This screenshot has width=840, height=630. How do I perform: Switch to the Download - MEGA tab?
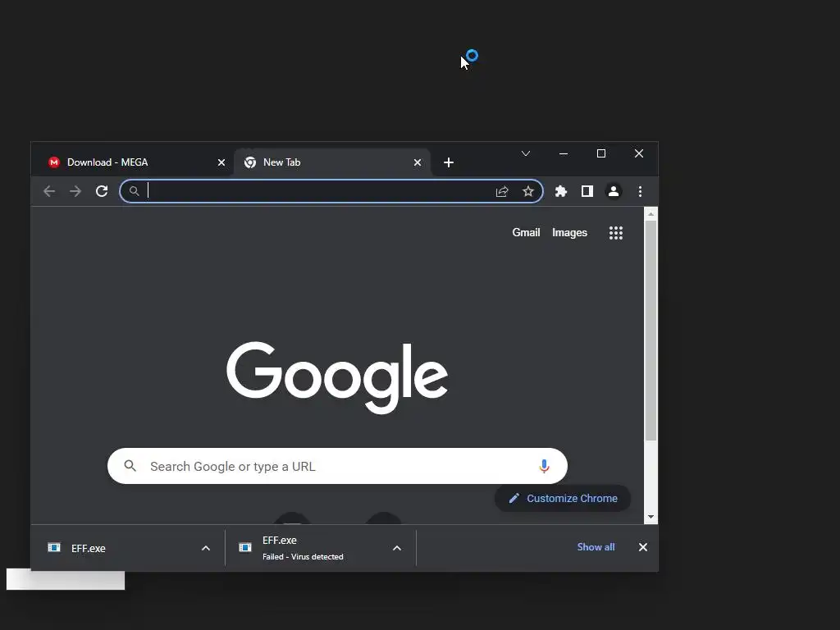click(x=135, y=162)
